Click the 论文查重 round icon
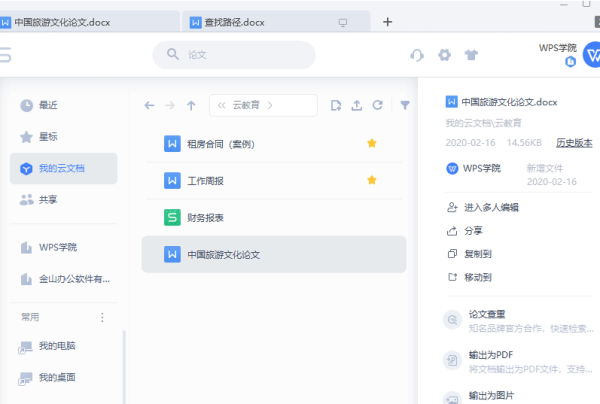The image size is (600, 404). [452, 320]
